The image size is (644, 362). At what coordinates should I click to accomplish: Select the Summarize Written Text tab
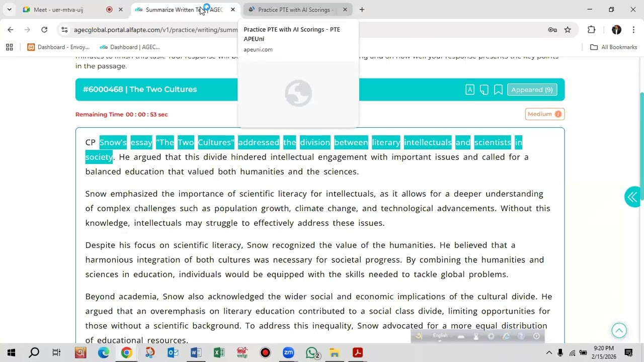pyautogui.click(x=184, y=10)
